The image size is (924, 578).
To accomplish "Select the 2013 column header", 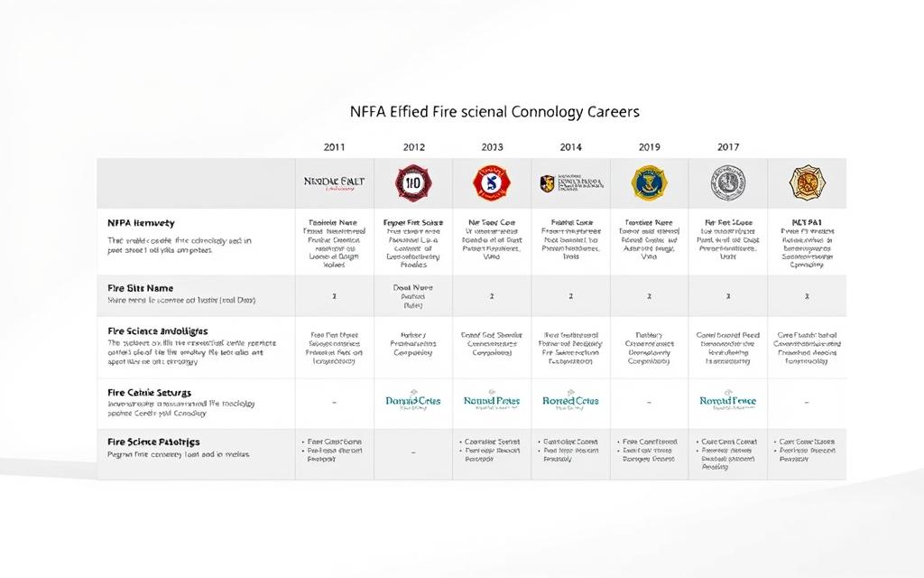I will tap(492, 145).
